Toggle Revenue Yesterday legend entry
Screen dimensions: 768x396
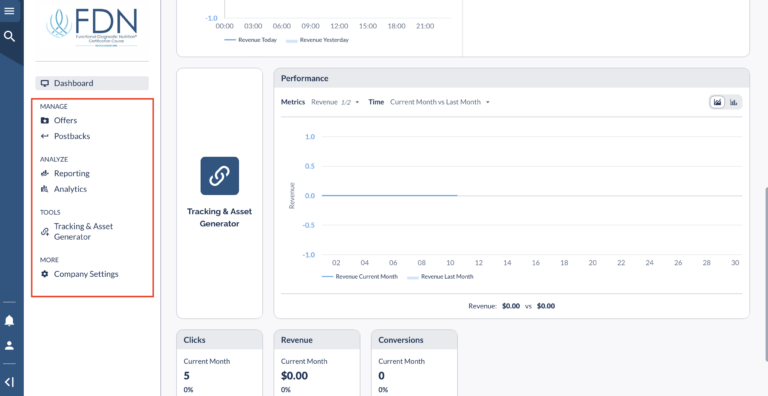(317, 40)
